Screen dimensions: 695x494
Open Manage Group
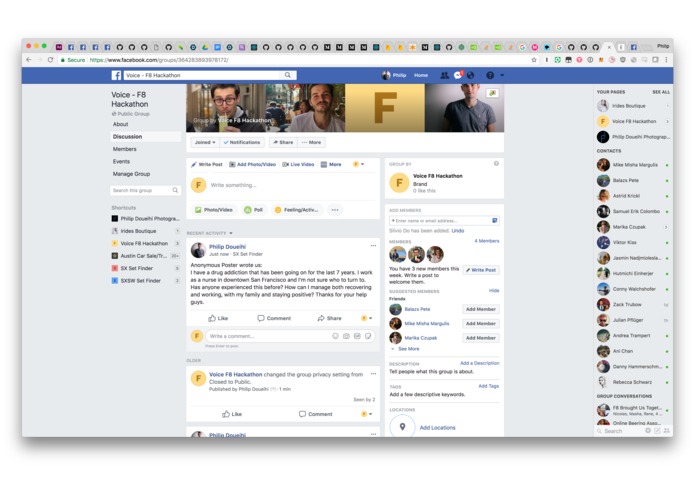131,174
